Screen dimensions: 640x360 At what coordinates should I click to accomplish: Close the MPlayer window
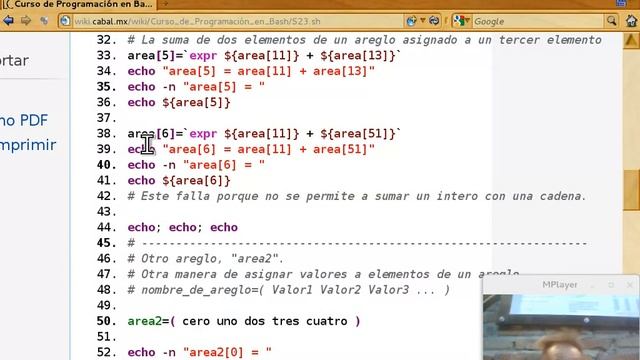click(630, 285)
